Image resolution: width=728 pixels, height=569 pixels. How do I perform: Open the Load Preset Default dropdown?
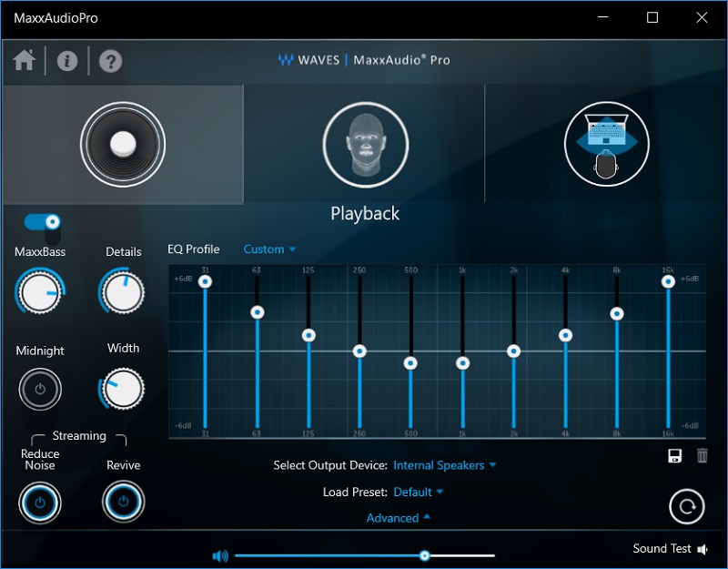click(418, 492)
